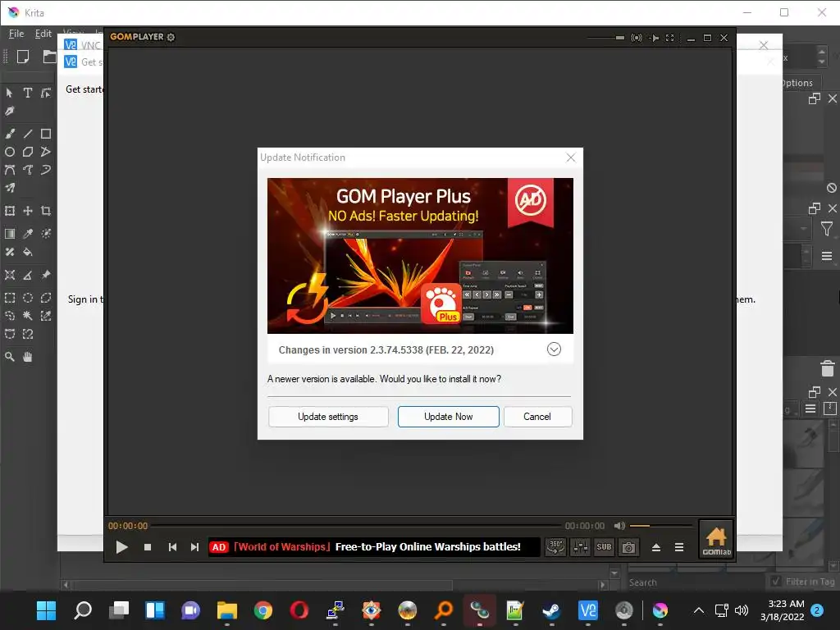
Task: Close the Update Notification dialog
Action: pos(571,157)
